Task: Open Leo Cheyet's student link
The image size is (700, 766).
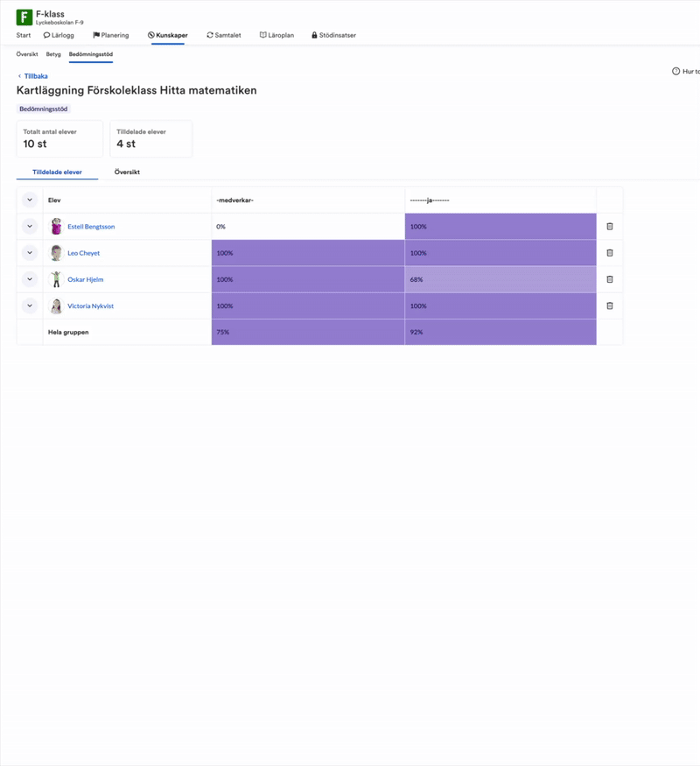Action: click(x=83, y=253)
